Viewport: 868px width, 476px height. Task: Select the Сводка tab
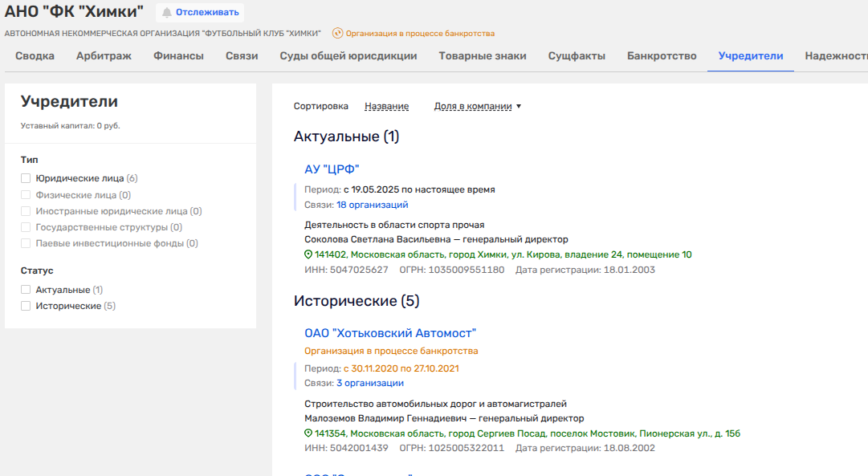pos(35,56)
